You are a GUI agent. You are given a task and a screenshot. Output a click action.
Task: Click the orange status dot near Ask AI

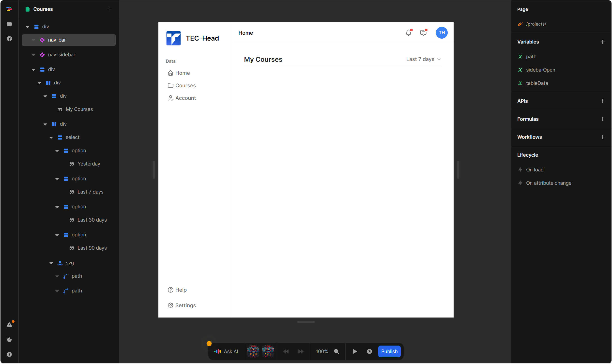click(x=209, y=344)
